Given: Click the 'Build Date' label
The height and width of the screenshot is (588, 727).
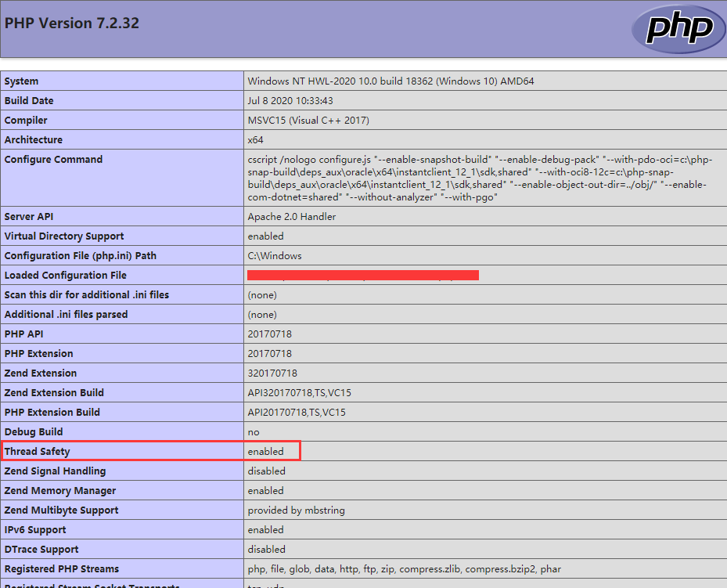Looking at the screenshot, I should coord(29,101).
